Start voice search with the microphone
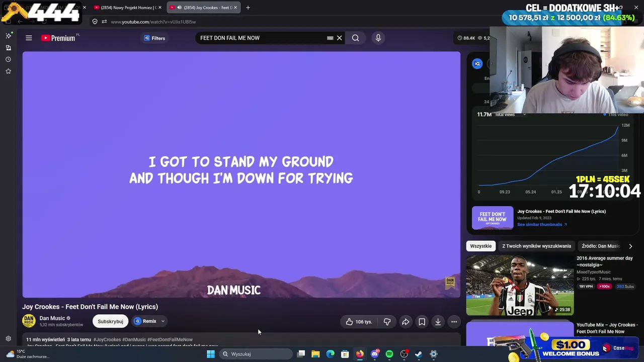Viewport: 644px width, 362px height. coord(378,38)
